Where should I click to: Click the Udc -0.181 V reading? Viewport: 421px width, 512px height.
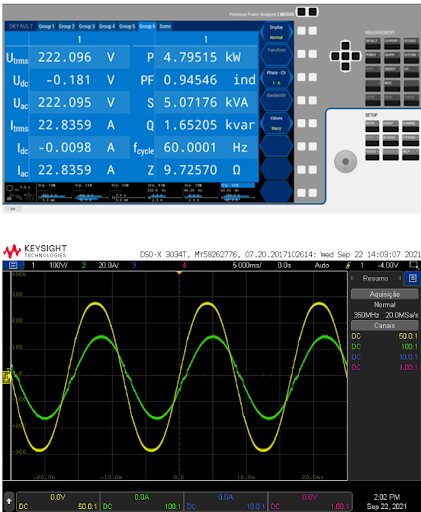point(67,80)
